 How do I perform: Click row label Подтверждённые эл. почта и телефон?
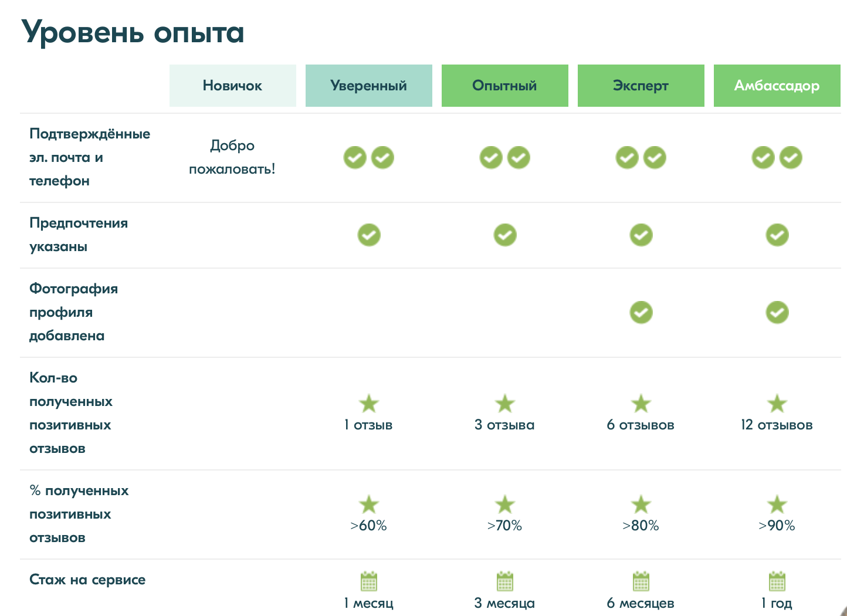click(90, 157)
